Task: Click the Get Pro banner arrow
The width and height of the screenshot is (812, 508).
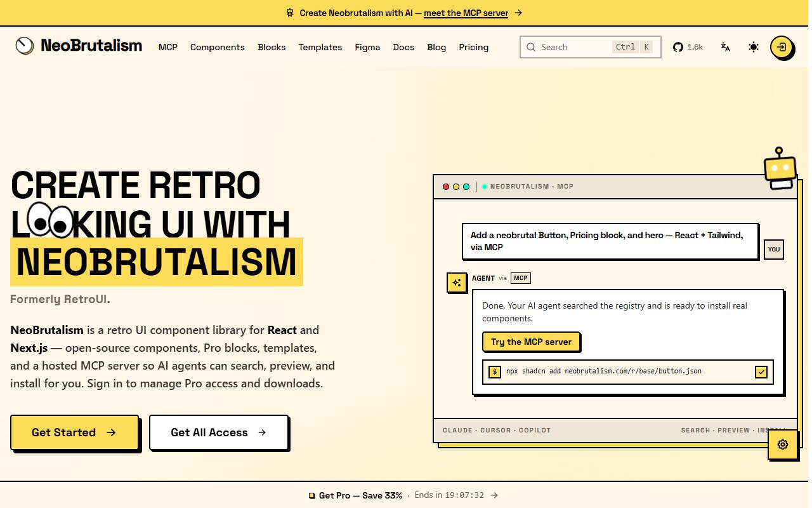Action: tap(495, 495)
